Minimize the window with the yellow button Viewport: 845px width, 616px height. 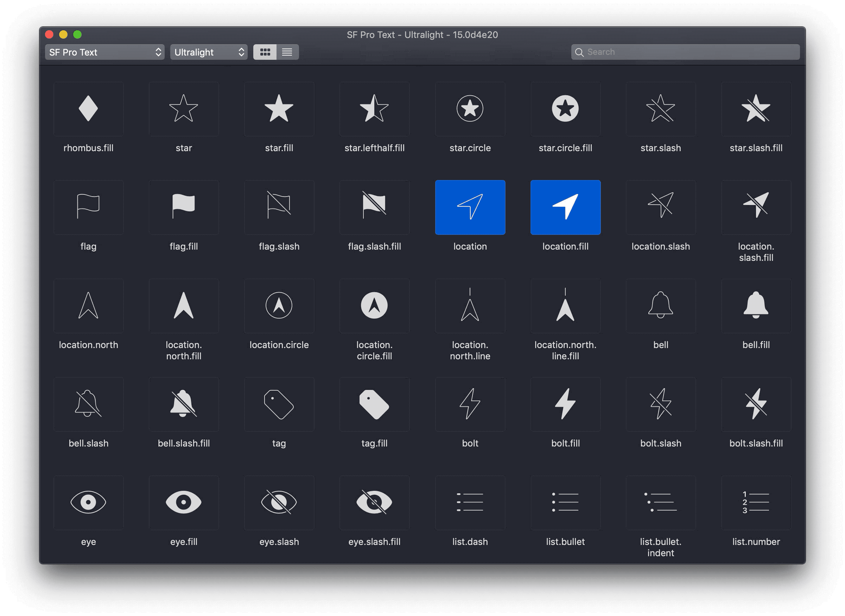coord(63,35)
